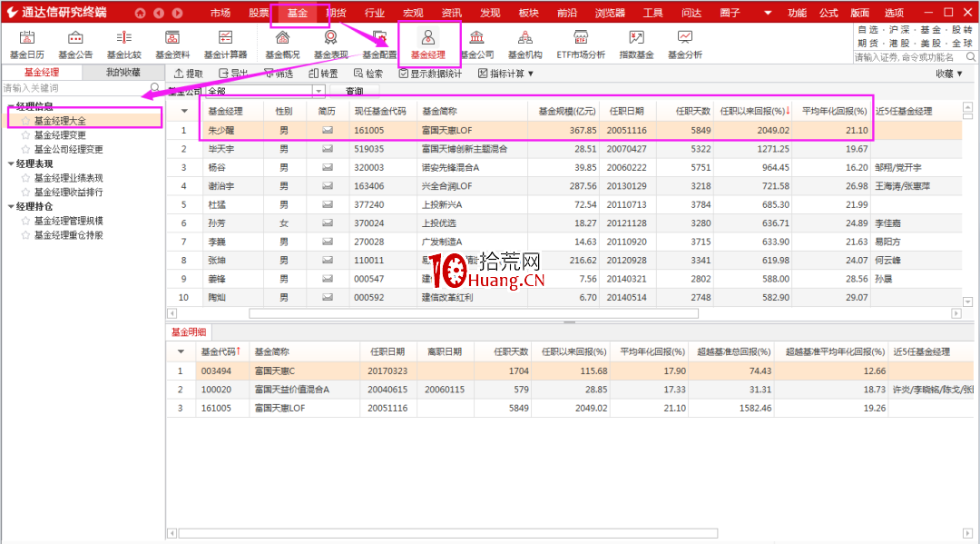Sort by 任职以来回报(%) column header
980x544 pixels.
click(x=755, y=112)
